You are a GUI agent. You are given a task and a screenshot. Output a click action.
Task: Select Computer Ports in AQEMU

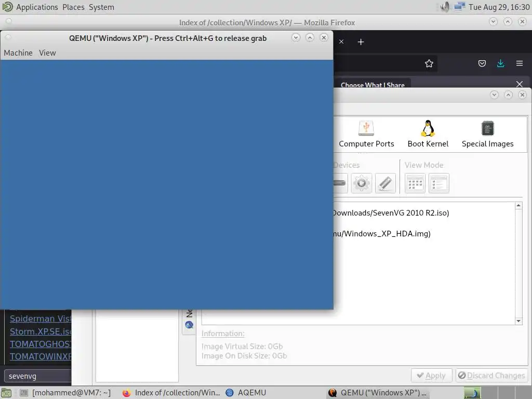click(x=366, y=135)
